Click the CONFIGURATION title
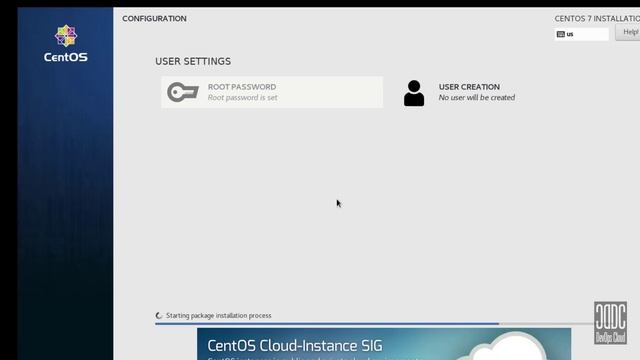The width and height of the screenshot is (640, 360). 154,19
